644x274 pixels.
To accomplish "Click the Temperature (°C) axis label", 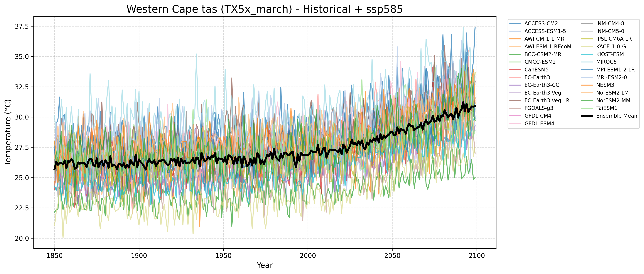I will pyautogui.click(x=8, y=132).
